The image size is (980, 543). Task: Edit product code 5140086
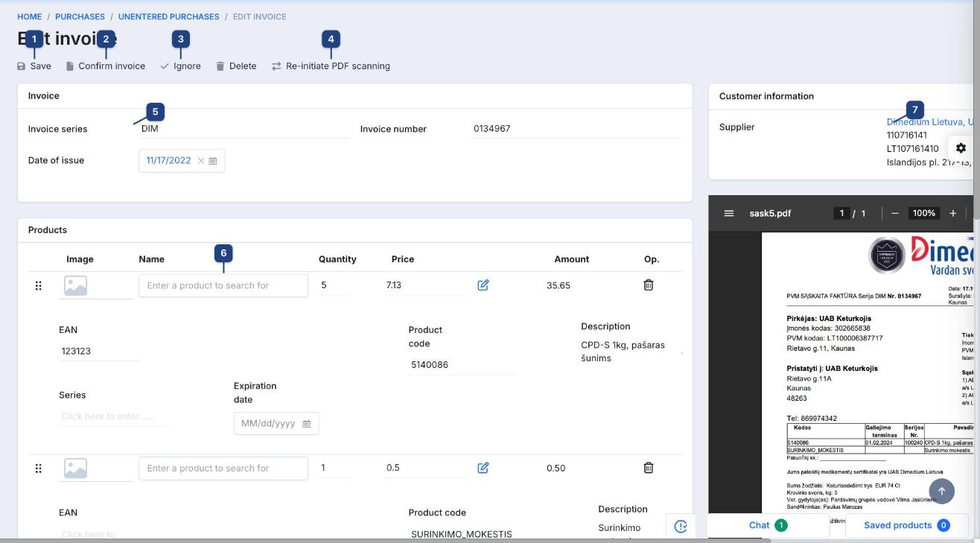[x=462, y=365]
